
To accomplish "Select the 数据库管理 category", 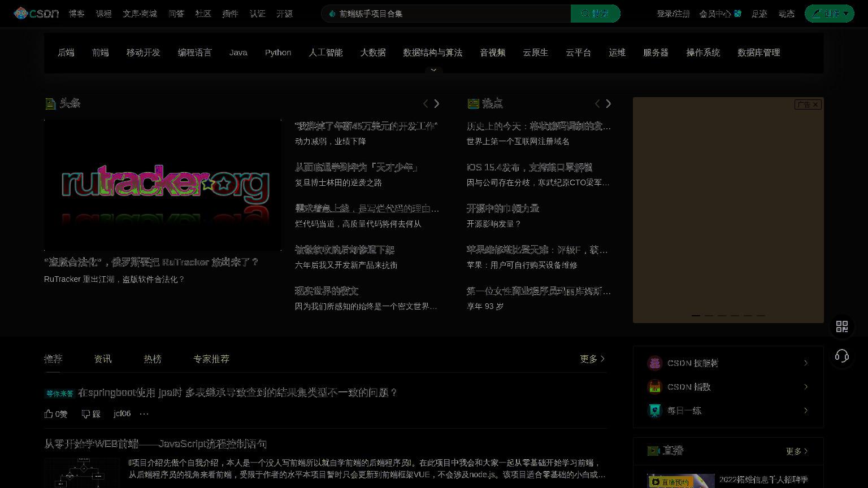I will click(759, 53).
